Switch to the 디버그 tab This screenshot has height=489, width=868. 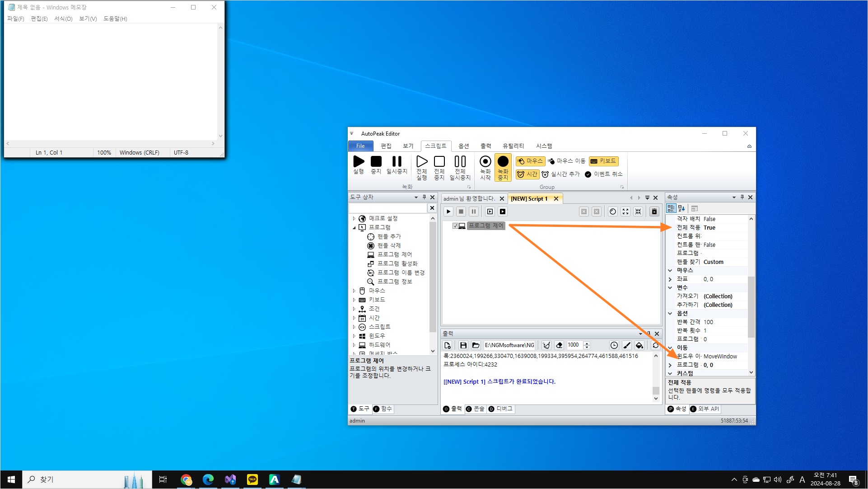[x=500, y=409]
